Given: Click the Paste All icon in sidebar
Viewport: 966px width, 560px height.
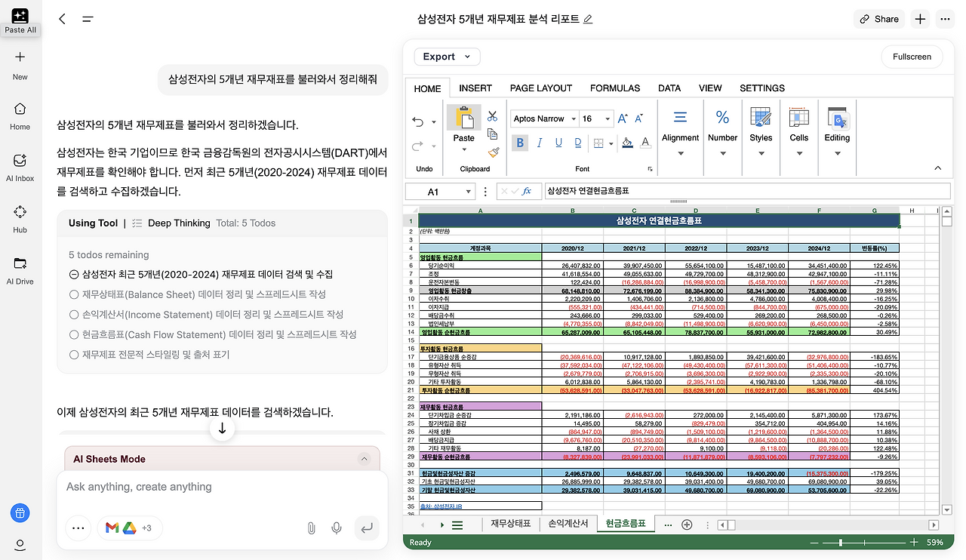Looking at the screenshot, I should point(20,15).
